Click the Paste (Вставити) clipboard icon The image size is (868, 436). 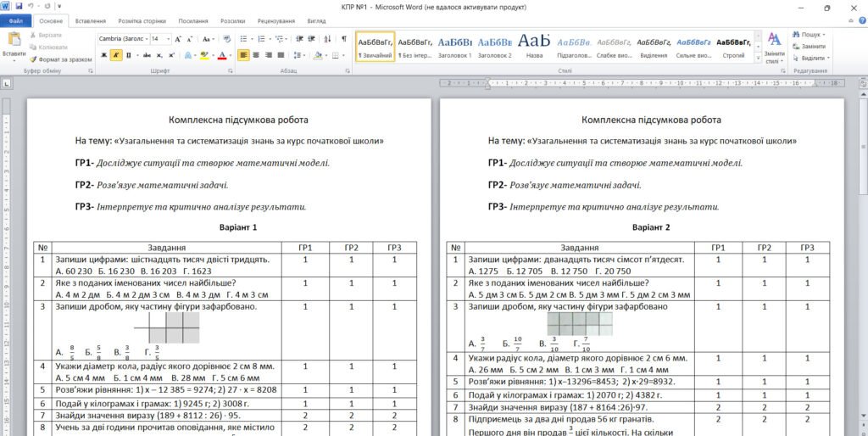pos(14,41)
